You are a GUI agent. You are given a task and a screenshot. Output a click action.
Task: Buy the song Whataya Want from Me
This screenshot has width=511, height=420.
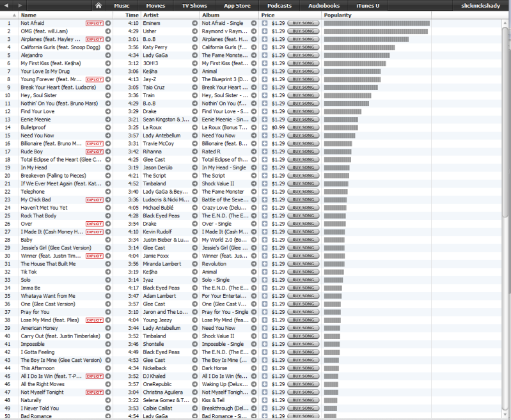(303, 296)
